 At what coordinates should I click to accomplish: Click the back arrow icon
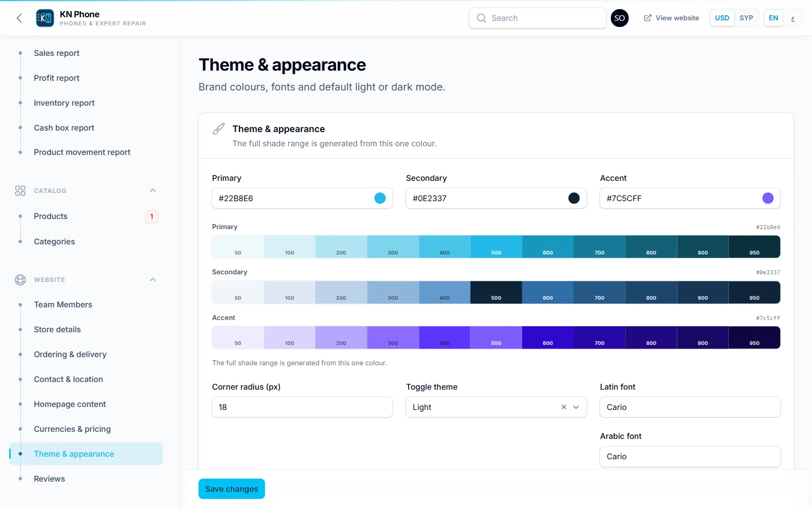[x=19, y=18]
